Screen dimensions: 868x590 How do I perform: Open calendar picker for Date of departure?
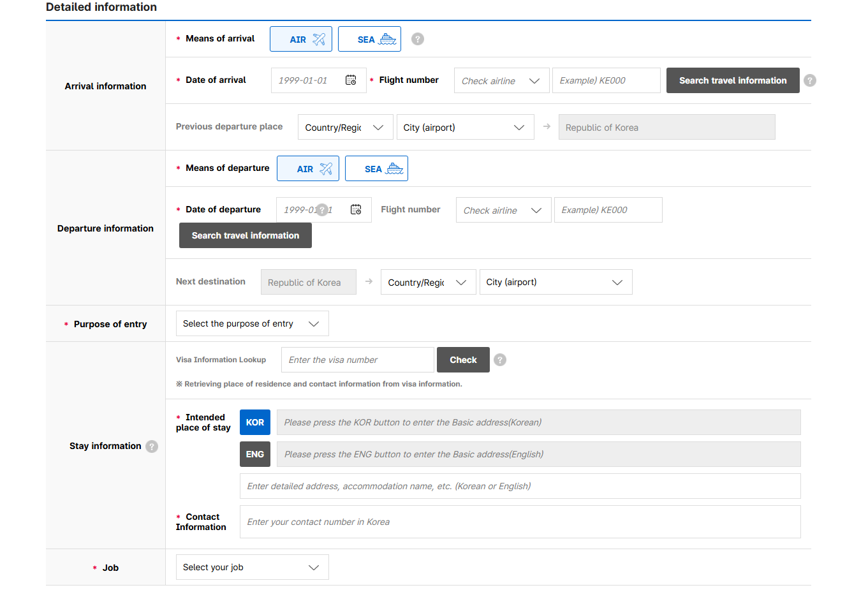[x=356, y=210]
